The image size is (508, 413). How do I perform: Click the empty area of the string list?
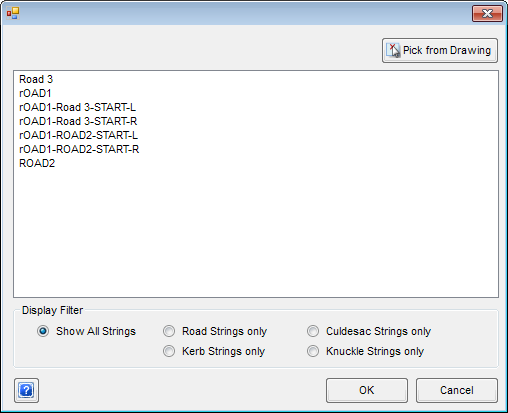(256, 233)
